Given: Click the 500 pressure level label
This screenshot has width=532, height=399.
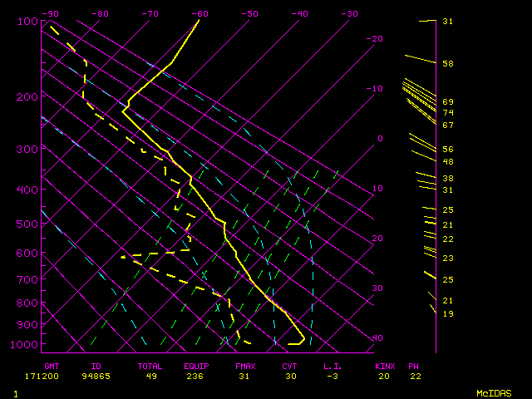Looking at the screenshot, I should (x=28, y=224).
